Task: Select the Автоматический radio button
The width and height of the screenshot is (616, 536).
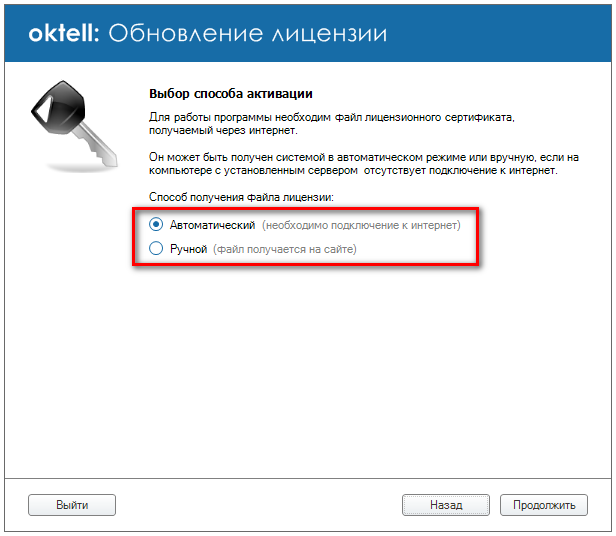Action: pos(155,225)
